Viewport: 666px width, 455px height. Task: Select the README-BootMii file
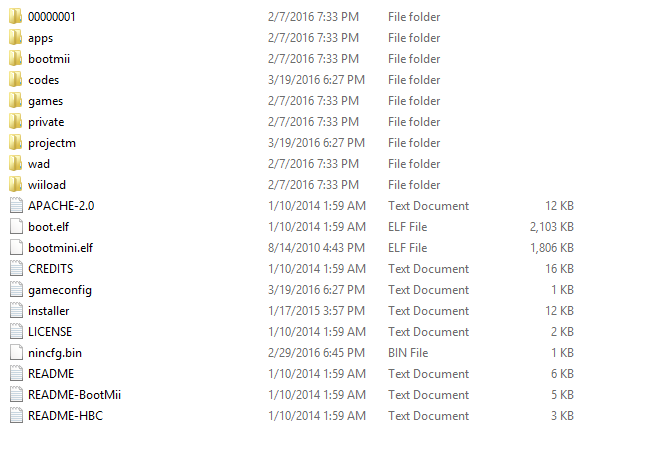pyautogui.click(x=74, y=395)
